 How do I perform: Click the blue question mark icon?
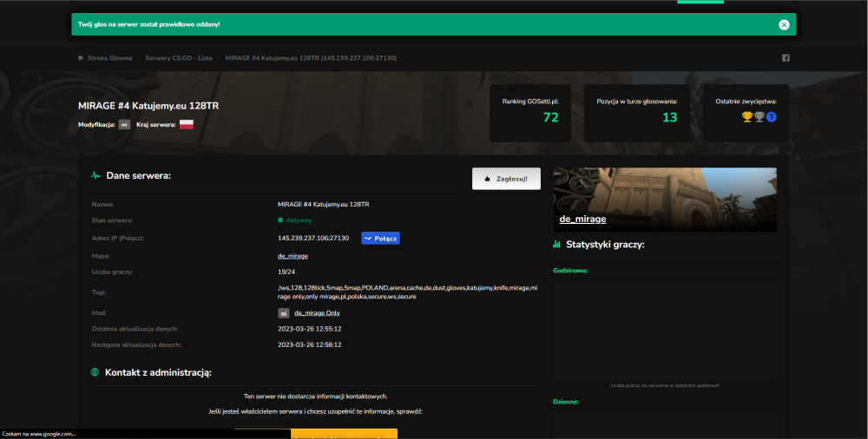click(x=772, y=117)
